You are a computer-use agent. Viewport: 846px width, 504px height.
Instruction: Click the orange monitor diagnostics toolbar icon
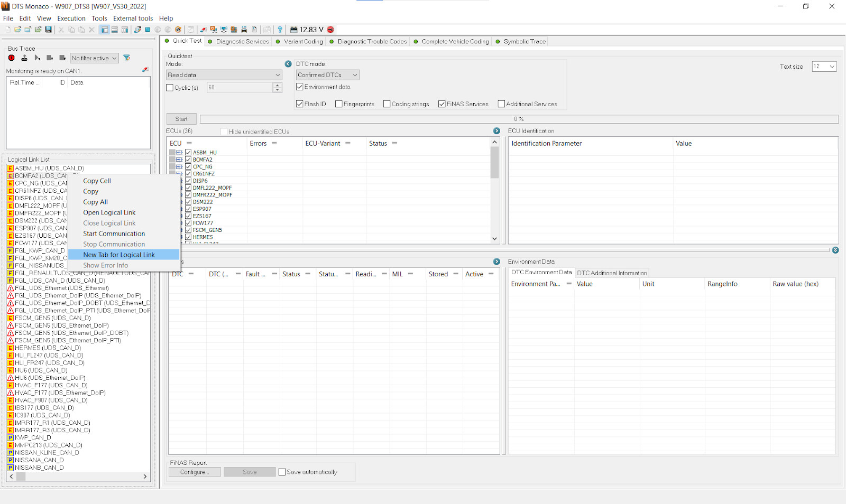(214, 30)
